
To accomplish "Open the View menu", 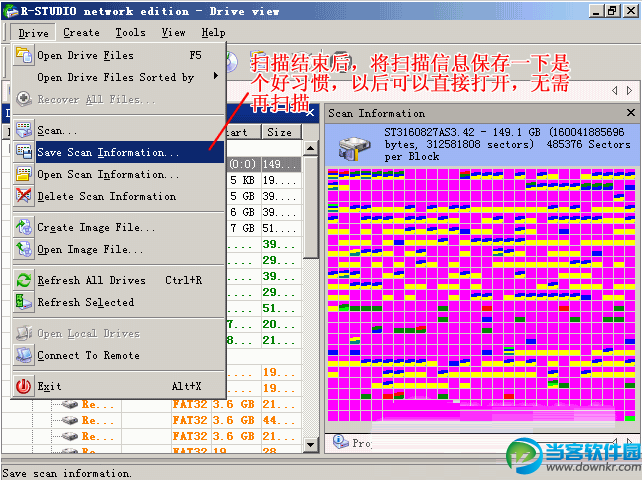I will 173,32.
